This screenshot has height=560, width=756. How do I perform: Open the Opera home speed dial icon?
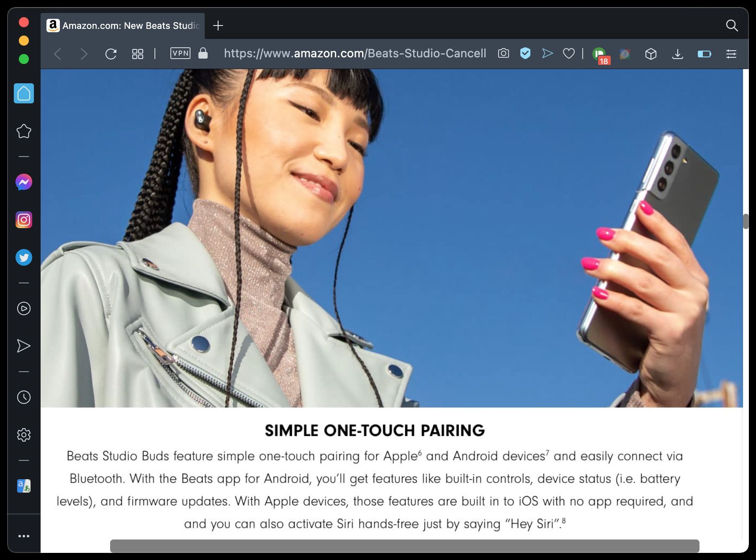coord(24,93)
